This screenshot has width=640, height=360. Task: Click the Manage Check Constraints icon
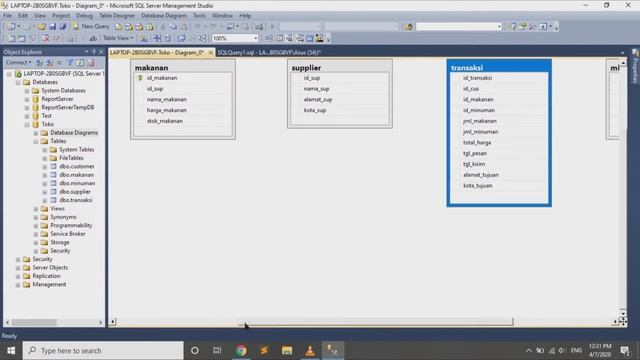[310, 38]
